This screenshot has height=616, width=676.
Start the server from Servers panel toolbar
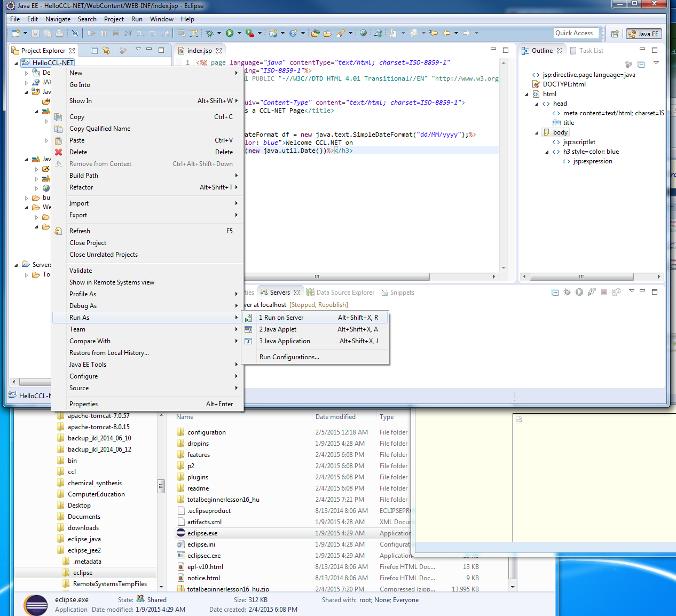point(579,292)
